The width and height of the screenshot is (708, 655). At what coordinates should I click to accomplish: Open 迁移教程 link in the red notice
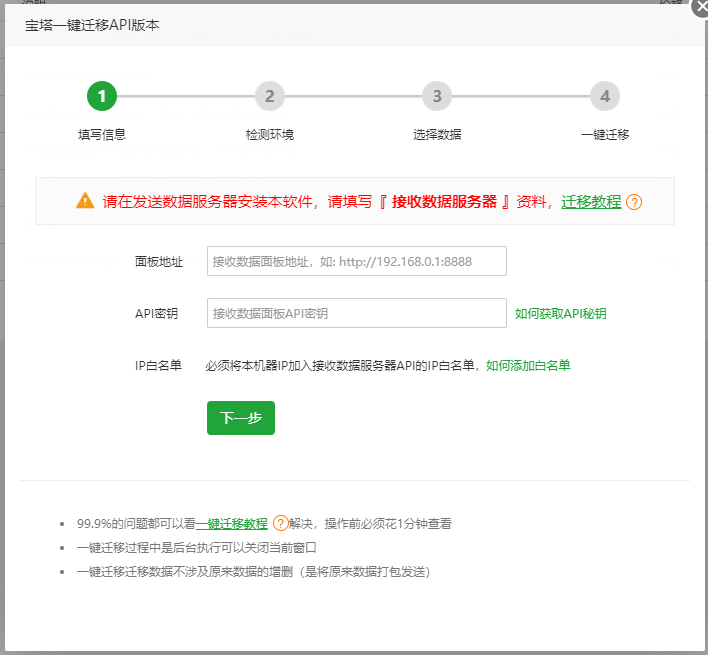tap(591, 202)
